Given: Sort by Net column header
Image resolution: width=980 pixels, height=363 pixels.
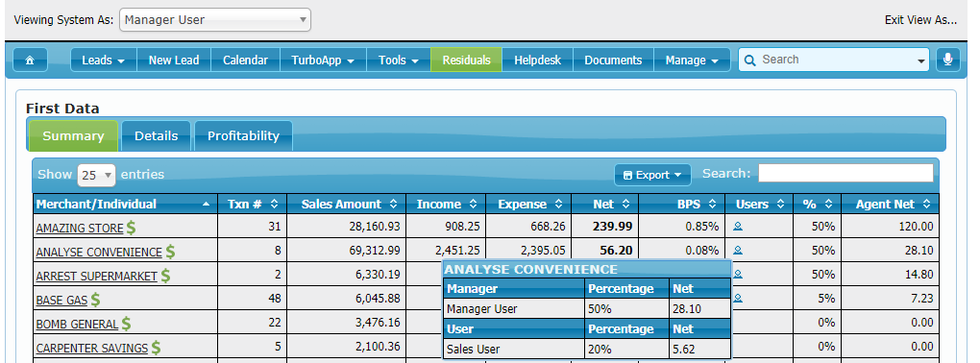Looking at the screenshot, I should [605, 204].
